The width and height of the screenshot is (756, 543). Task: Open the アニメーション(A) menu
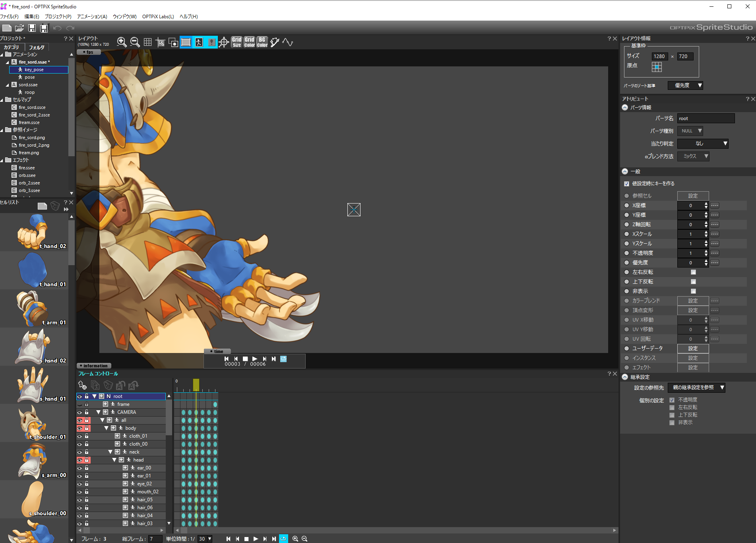point(92,17)
